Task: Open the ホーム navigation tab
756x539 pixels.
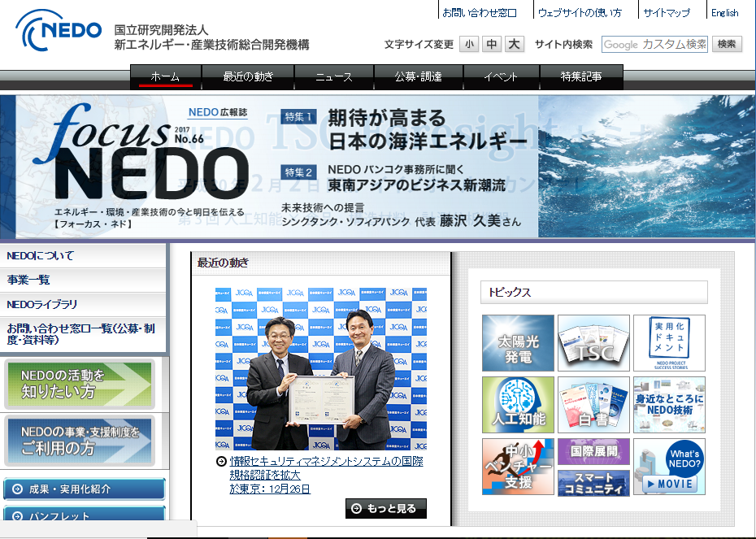Action: (165, 77)
